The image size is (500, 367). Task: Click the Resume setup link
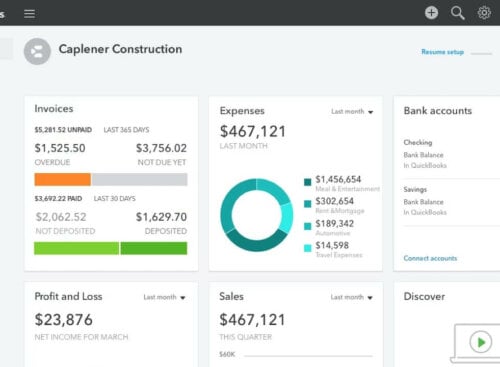pos(442,52)
